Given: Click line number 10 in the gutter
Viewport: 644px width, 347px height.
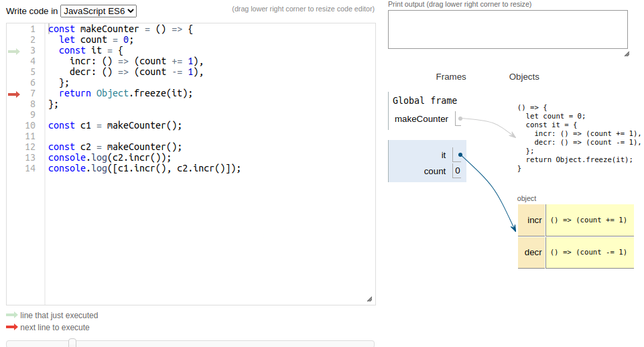Looking at the screenshot, I should click(x=30, y=125).
